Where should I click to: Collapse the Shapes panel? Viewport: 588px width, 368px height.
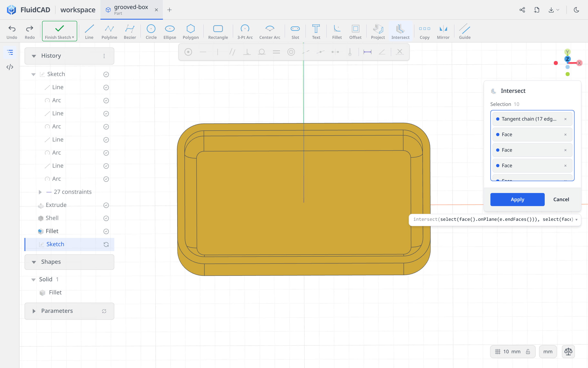[34, 262]
